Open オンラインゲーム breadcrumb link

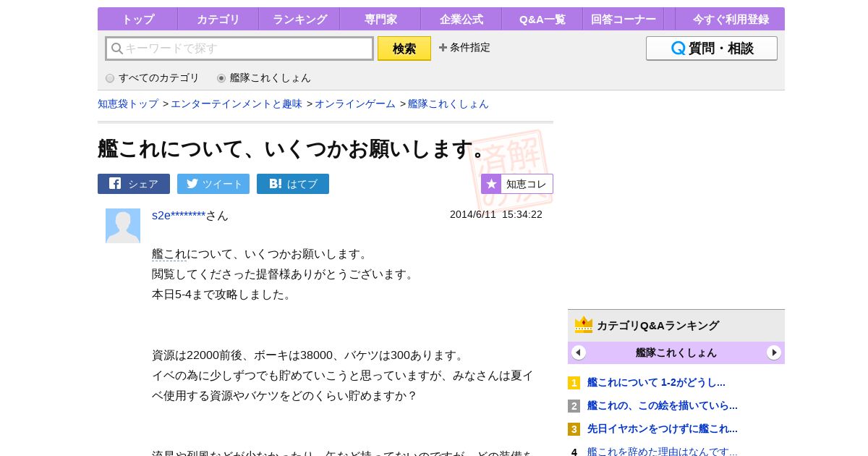[x=355, y=104]
